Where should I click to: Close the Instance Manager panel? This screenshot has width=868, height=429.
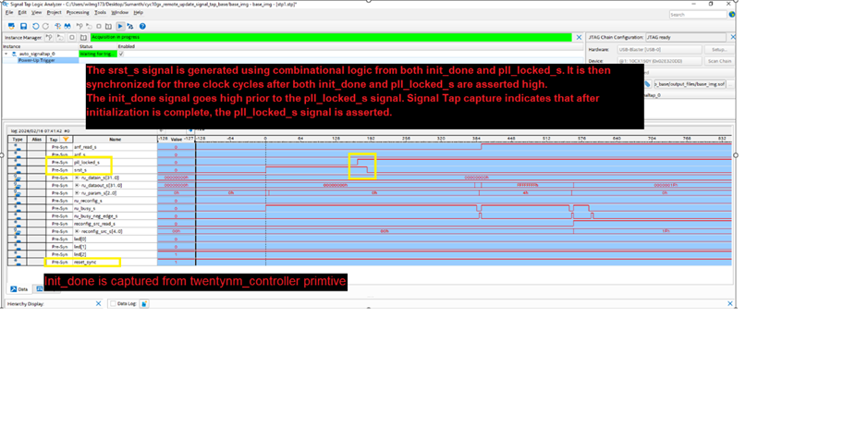pyautogui.click(x=579, y=37)
